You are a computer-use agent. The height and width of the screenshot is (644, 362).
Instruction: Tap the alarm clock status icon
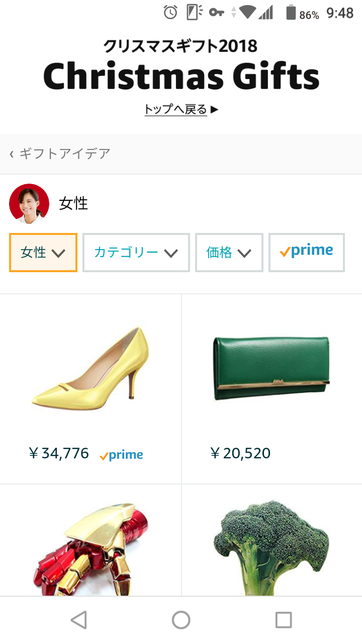click(x=170, y=13)
